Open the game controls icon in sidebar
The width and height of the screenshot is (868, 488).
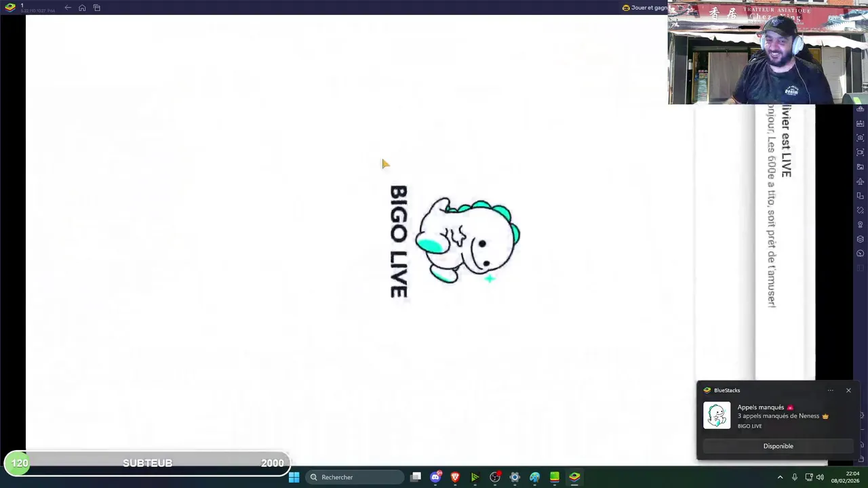[x=860, y=108]
